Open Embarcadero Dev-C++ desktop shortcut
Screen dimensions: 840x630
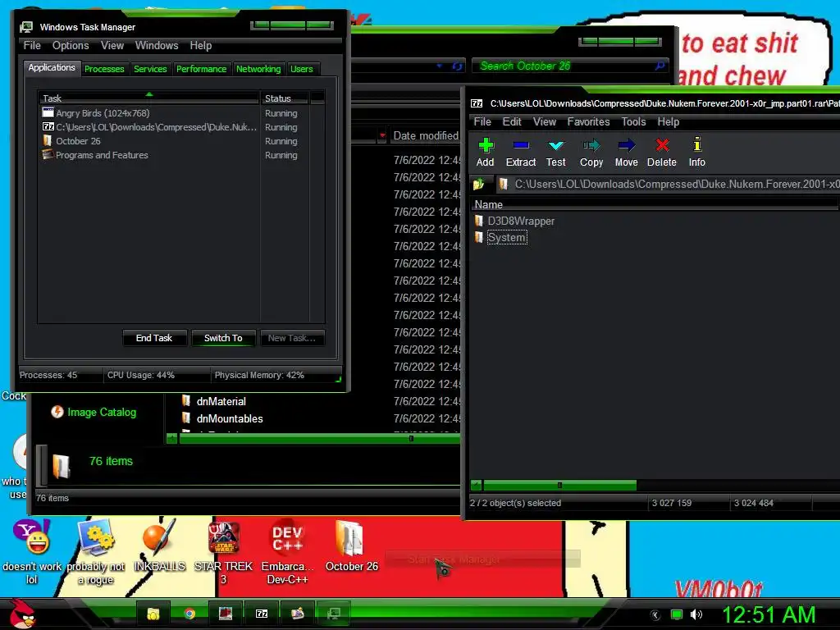pyautogui.click(x=288, y=552)
